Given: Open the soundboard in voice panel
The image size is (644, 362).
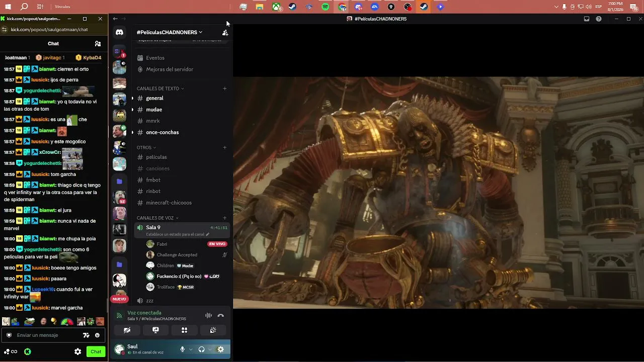Looking at the screenshot, I should [213, 330].
